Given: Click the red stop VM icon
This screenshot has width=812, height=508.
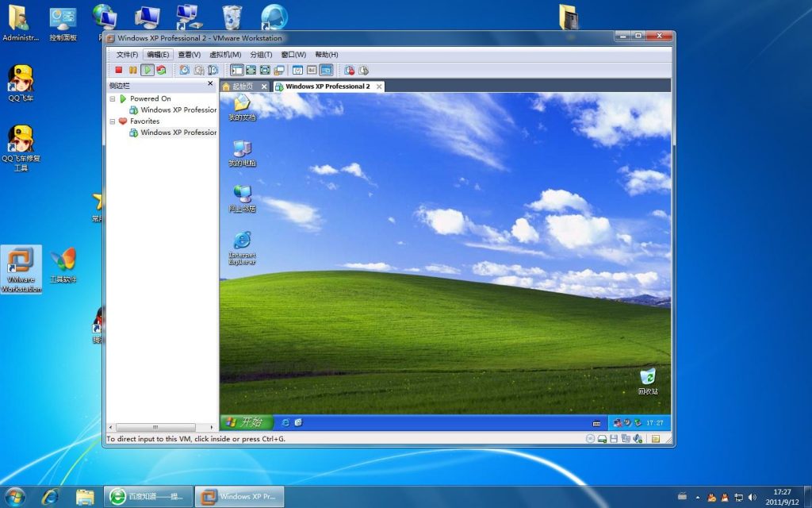Looking at the screenshot, I should point(119,71).
